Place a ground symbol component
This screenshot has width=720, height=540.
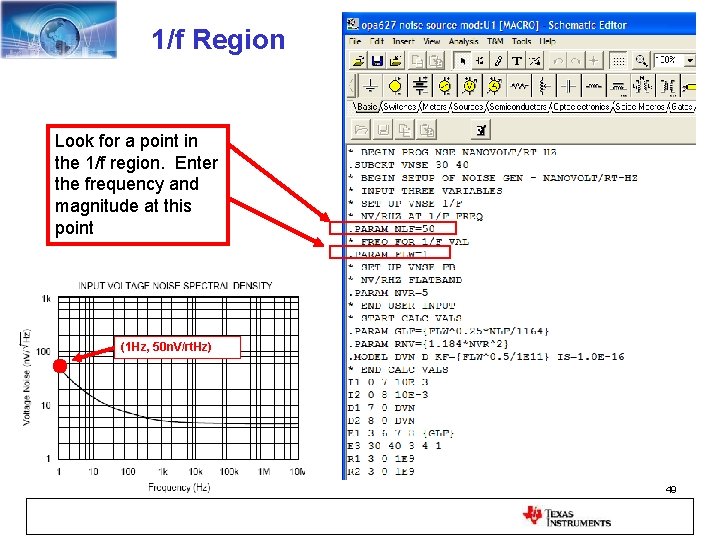pos(370,86)
